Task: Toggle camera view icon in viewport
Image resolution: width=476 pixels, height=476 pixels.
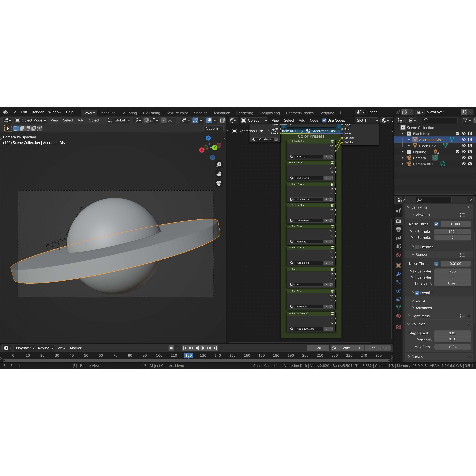Action: (x=219, y=183)
